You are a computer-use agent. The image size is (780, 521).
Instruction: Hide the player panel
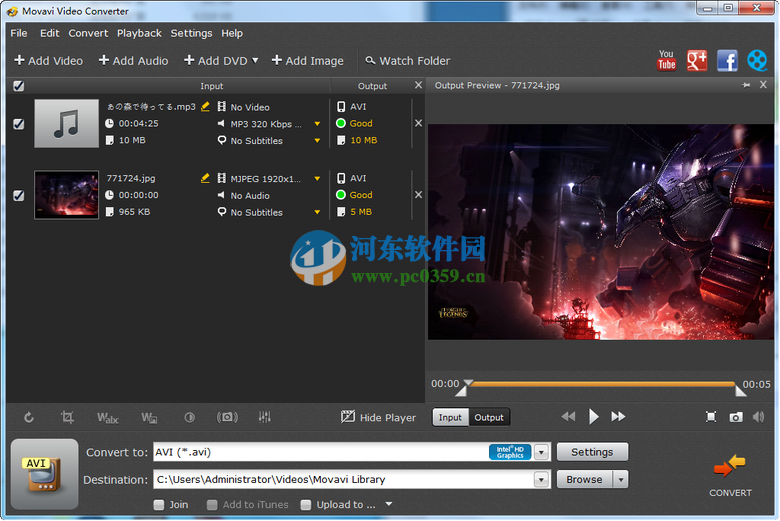[x=379, y=417]
